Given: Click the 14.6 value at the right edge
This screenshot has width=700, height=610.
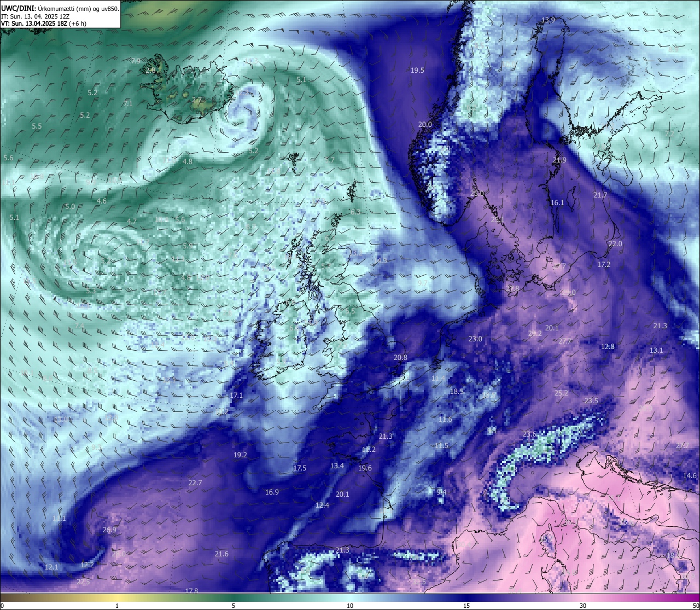Looking at the screenshot, I should (x=690, y=475).
